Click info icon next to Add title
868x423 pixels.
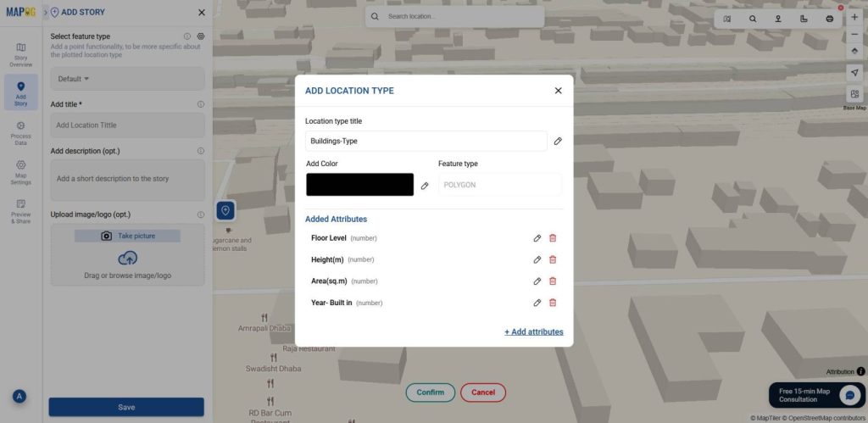[201, 104]
